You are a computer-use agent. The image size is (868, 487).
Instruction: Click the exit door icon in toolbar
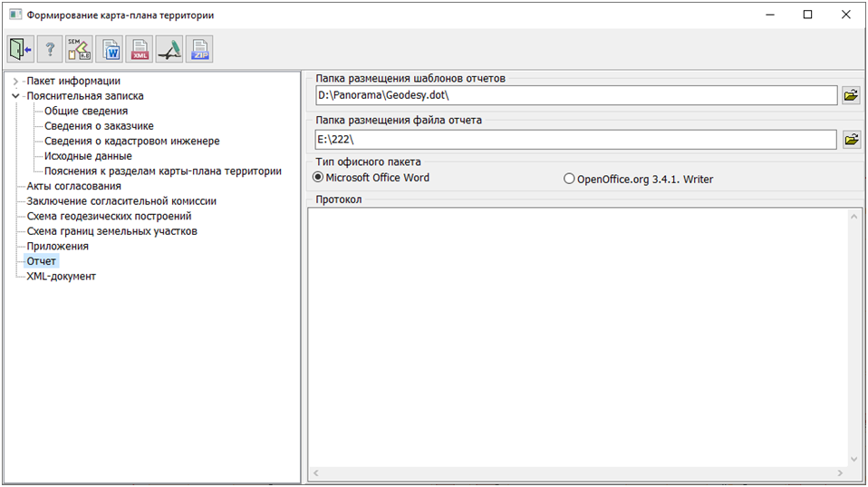click(20, 50)
